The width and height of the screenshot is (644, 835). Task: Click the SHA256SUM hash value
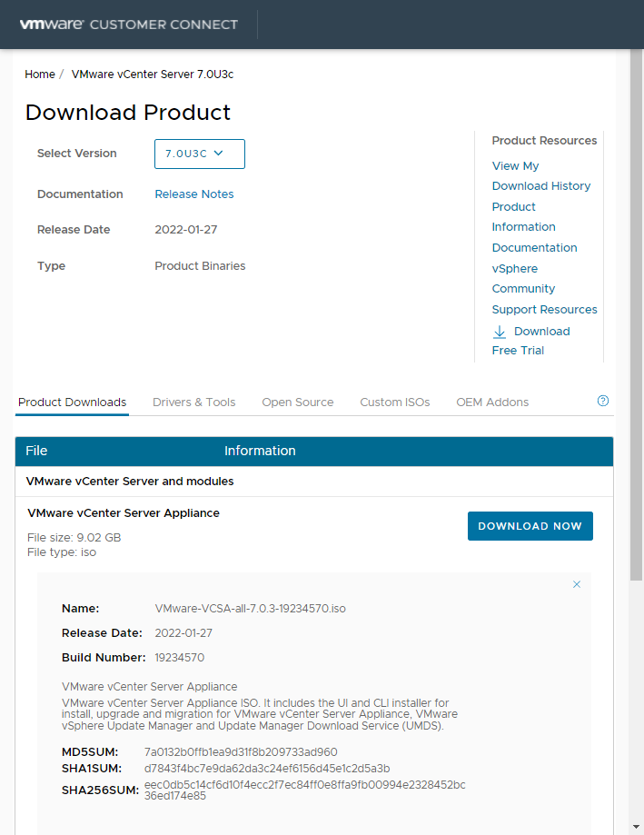pos(305,790)
